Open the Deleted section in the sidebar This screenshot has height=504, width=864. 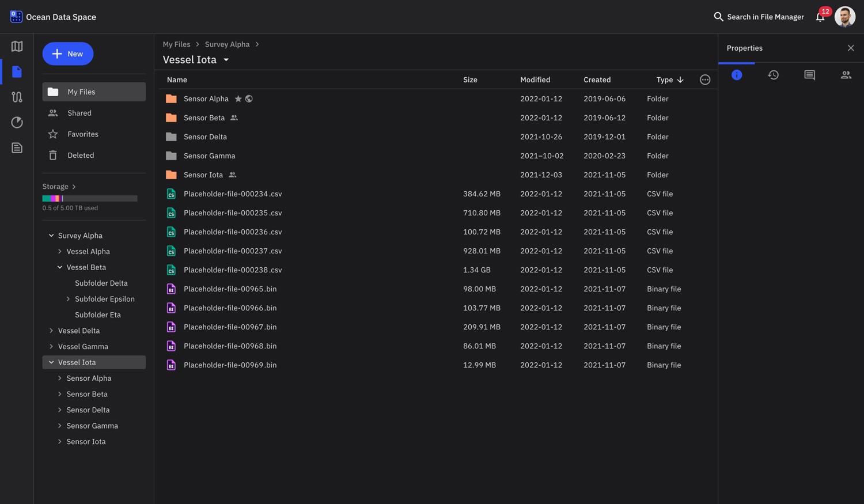pos(81,155)
